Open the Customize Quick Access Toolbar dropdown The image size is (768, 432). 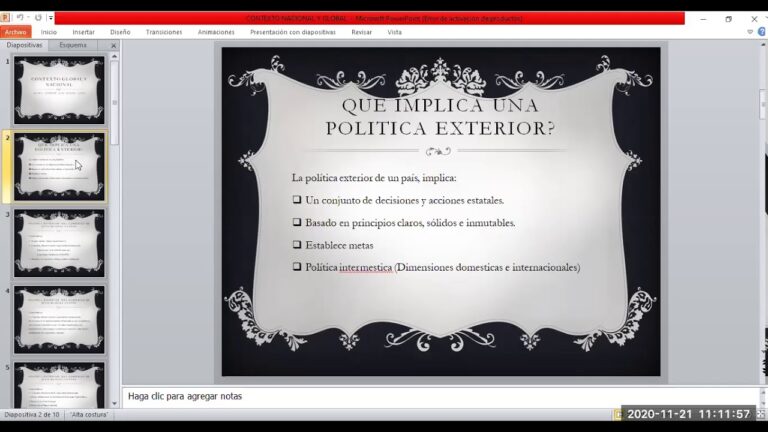click(x=50, y=18)
